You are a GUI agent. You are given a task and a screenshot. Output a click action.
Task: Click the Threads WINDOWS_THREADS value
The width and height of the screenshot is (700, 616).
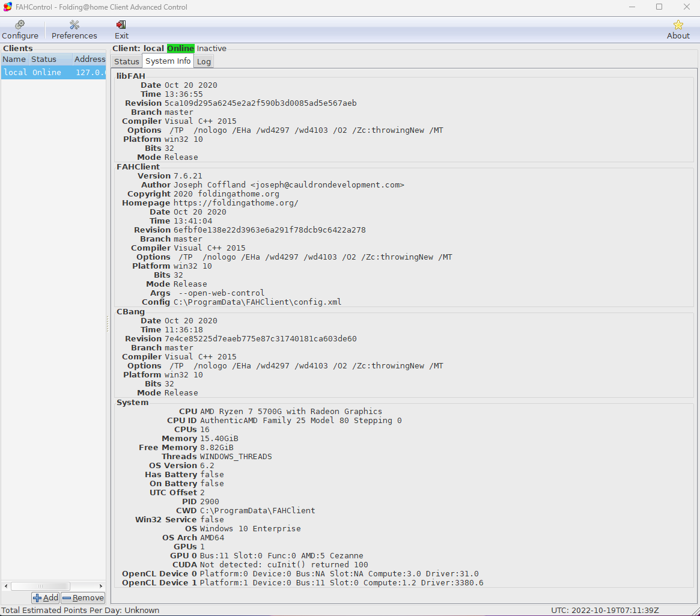[236, 456]
